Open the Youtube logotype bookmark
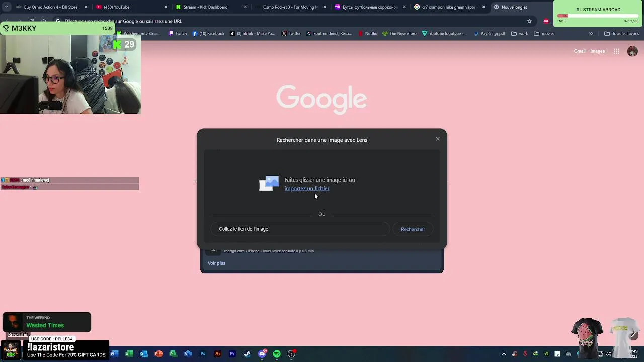 [445, 34]
